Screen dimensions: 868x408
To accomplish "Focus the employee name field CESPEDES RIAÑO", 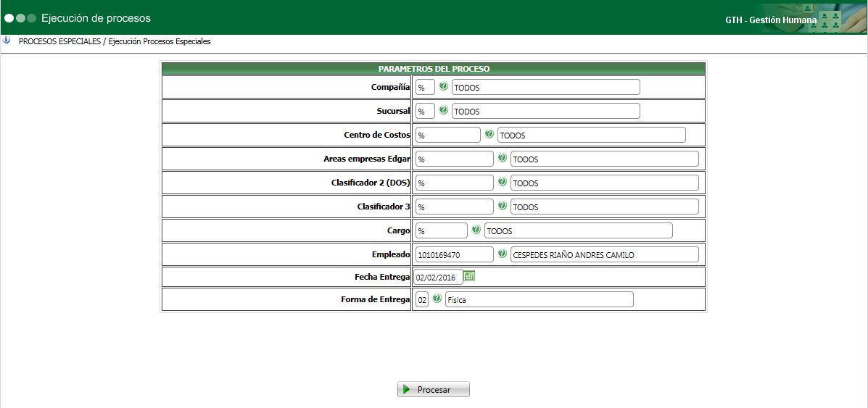I will click(x=605, y=254).
